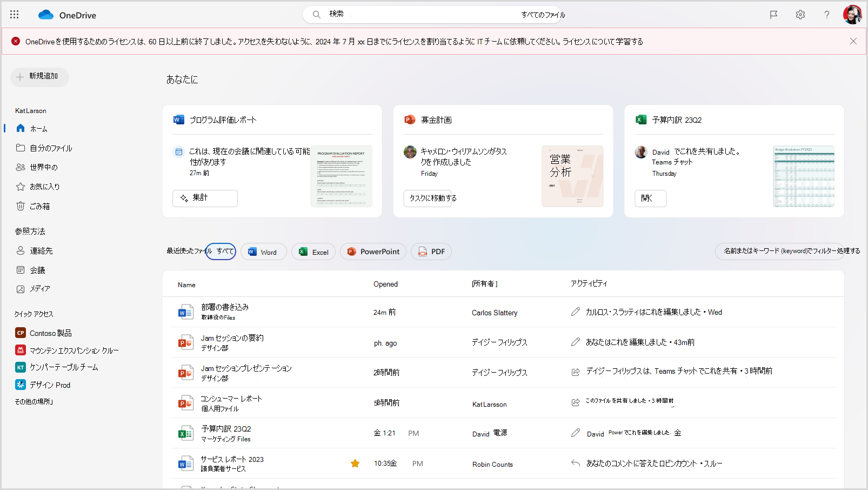Open すべてのファイル search scope dropdown

tap(543, 15)
